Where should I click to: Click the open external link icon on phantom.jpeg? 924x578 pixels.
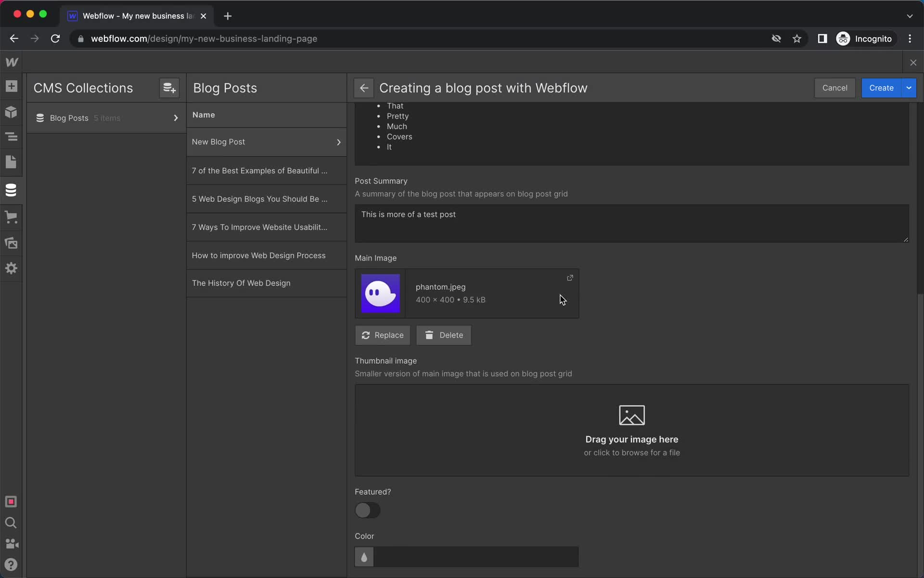pos(569,277)
